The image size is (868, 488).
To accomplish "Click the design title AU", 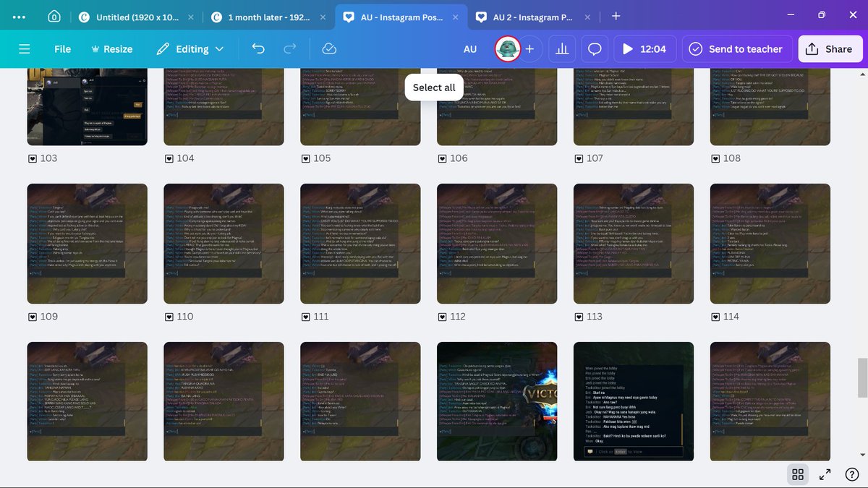I will [x=470, y=49].
